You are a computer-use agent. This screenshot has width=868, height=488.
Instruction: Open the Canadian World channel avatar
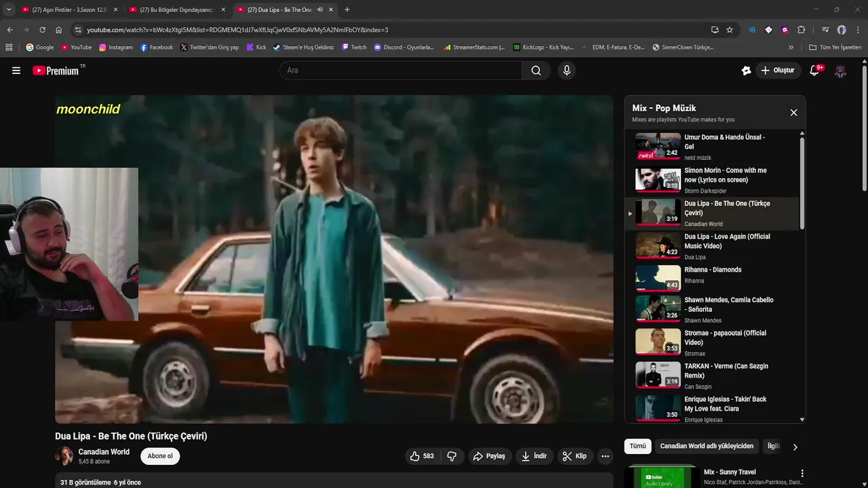pyautogui.click(x=64, y=456)
